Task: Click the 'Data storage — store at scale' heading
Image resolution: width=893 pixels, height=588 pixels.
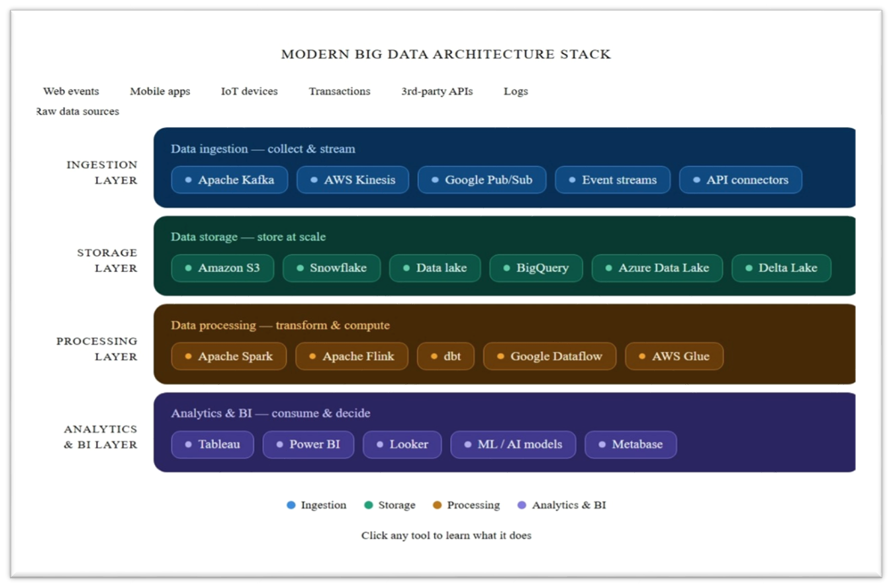Action: pos(248,237)
